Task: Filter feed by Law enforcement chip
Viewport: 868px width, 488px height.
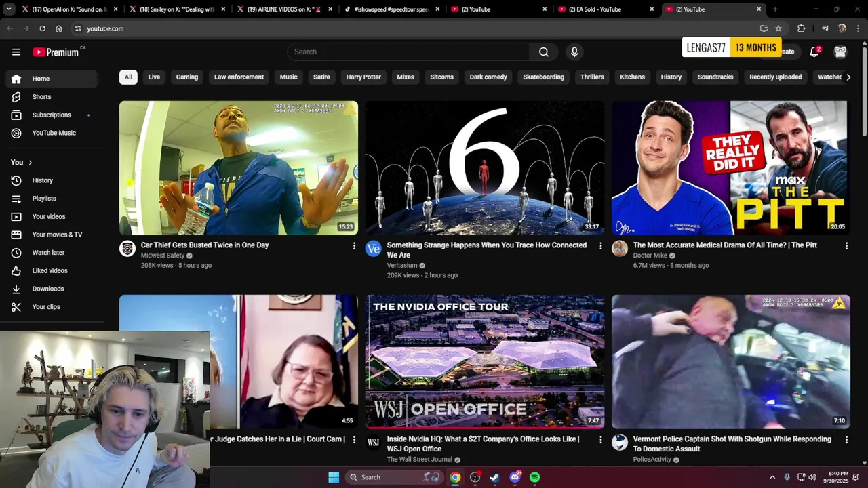Action: pos(239,77)
